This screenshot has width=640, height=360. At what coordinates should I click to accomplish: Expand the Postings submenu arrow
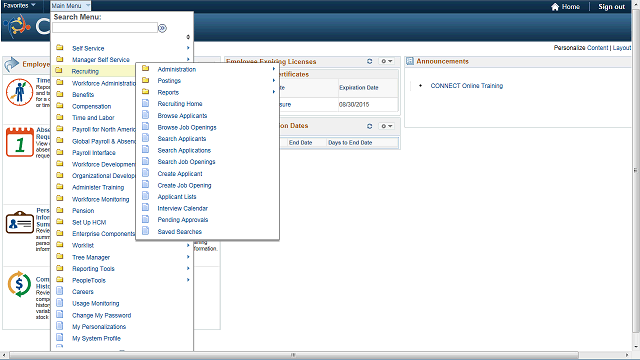click(x=274, y=80)
